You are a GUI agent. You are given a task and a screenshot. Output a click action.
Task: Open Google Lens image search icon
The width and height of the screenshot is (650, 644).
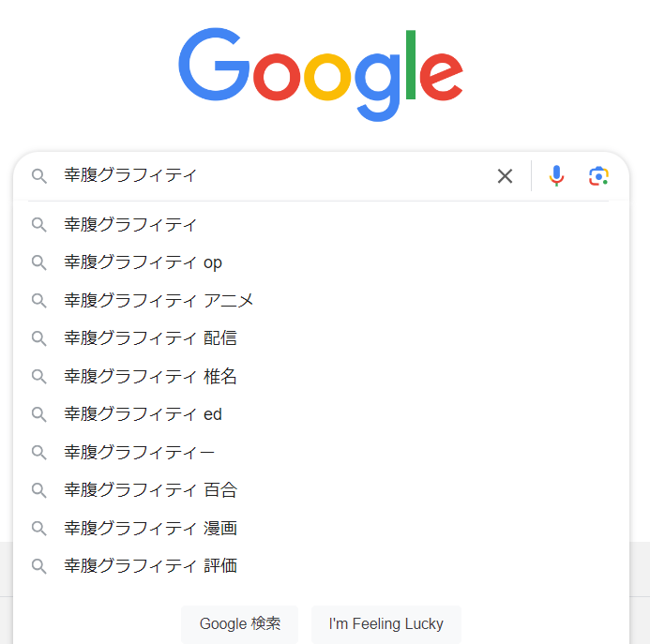click(x=598, y=176)
